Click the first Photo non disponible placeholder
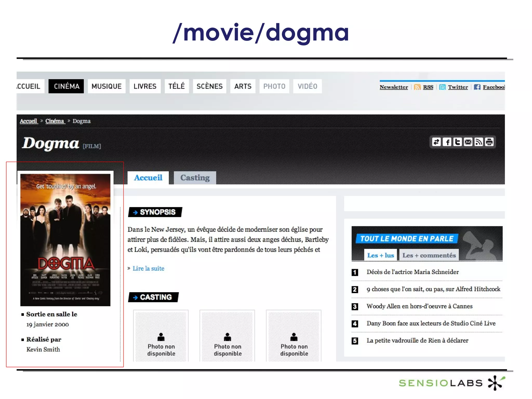The image size is (532, 399). (161, 336)
